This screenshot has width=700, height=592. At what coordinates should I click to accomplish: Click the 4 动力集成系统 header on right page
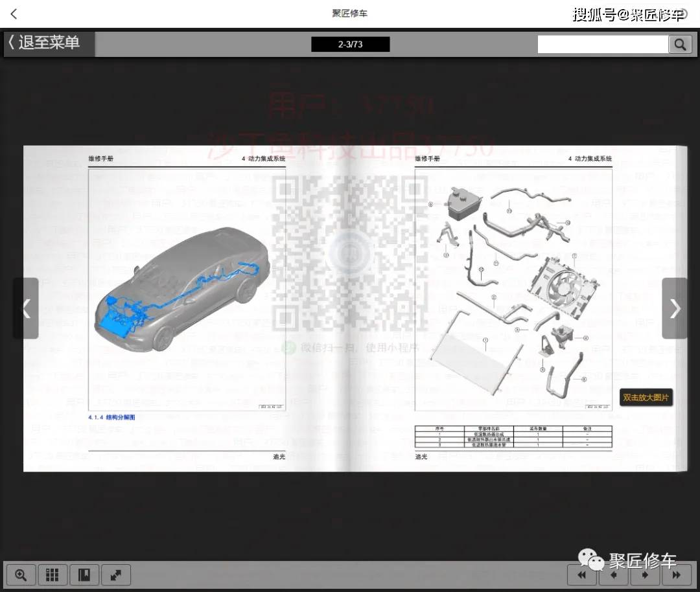[590, 159]
